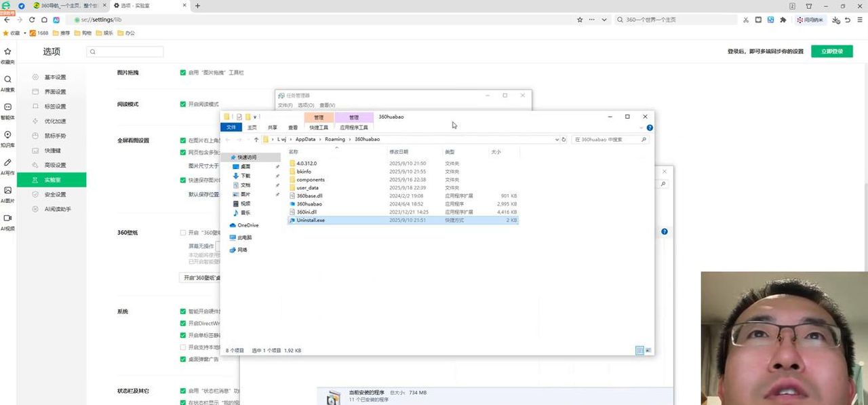The image size is (868, 405).
Task: Select 高级设置 in settings menu
Action: tap(55, 165)
